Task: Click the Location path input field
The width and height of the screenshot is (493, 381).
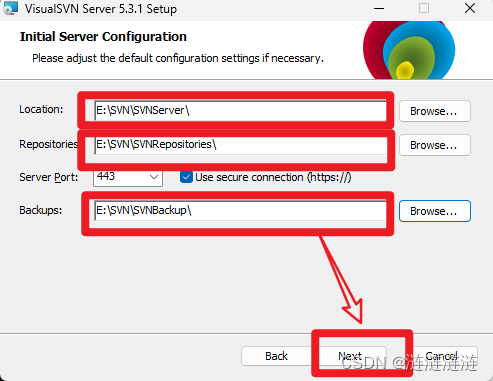Action: [x=240, y=111]
